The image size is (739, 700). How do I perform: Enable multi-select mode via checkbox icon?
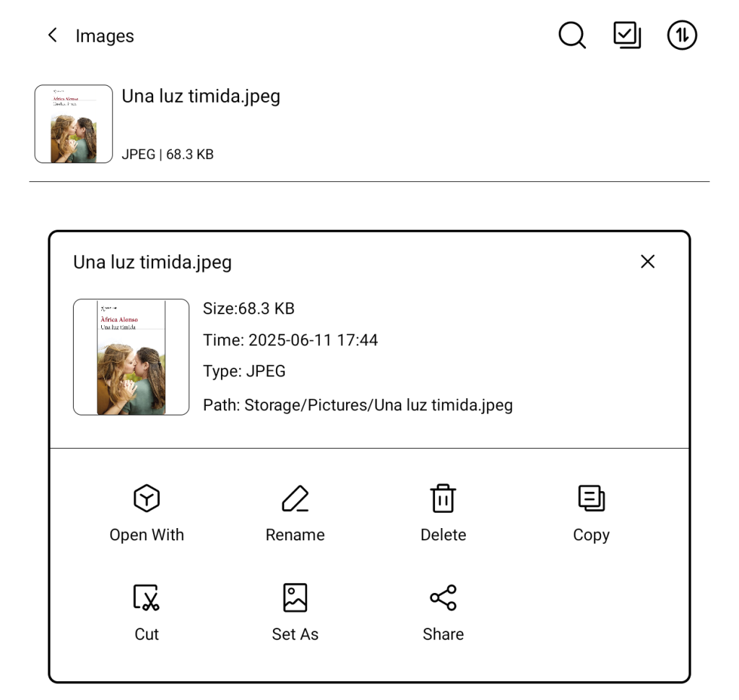627,35
